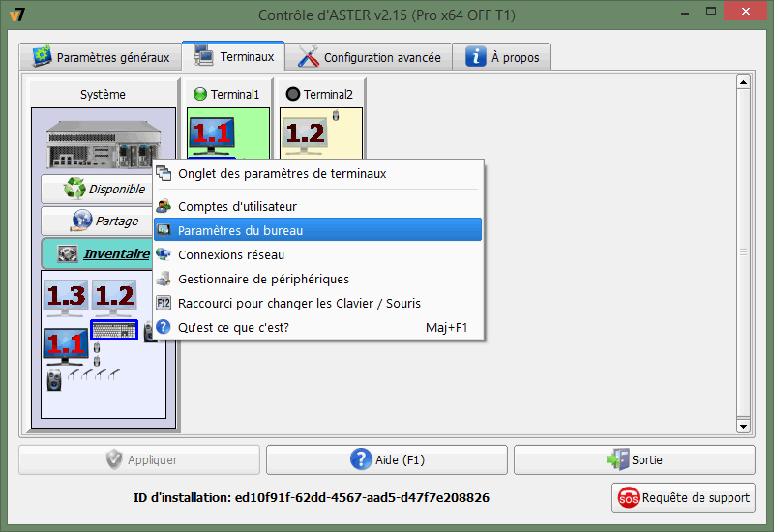Select Raccourci pour changer les Clavier / Souris

click(318, 303)
